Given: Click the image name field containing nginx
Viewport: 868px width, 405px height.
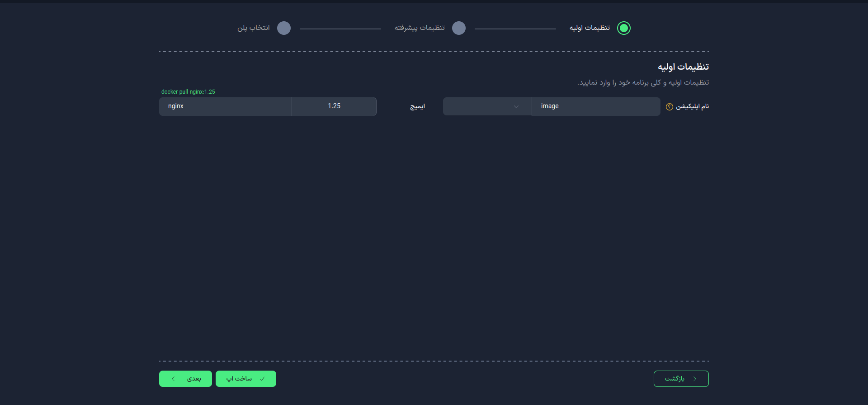Looking at the screenshot, I should pos(225,106).
